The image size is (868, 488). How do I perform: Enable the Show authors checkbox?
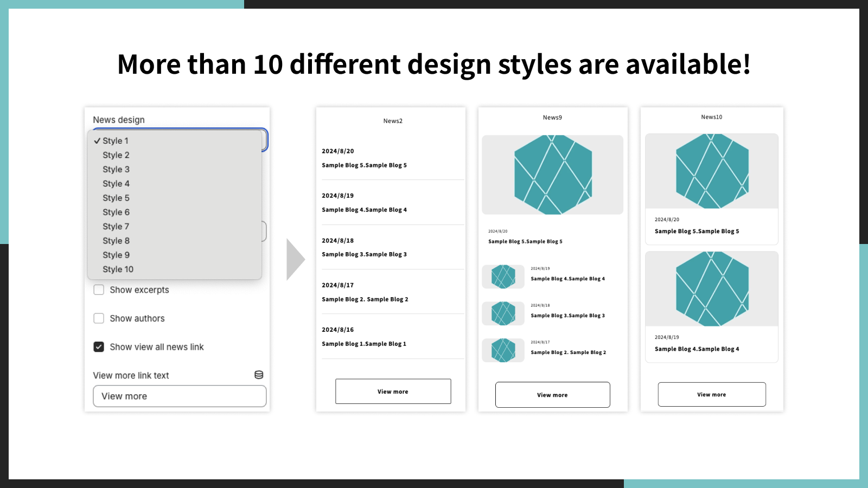[x=99, y=318]
